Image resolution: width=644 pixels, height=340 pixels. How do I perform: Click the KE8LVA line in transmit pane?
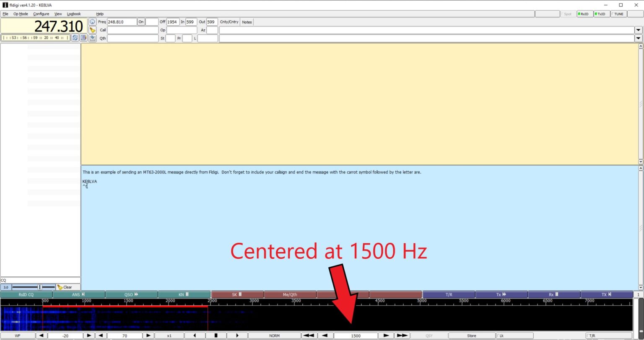pyautogui.click(x=90, y=181)
